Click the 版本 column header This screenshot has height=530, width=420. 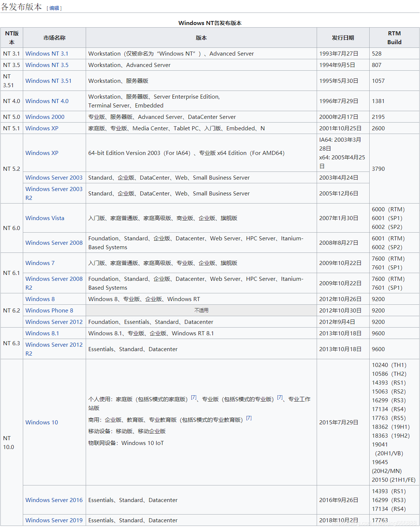(201, 38)
